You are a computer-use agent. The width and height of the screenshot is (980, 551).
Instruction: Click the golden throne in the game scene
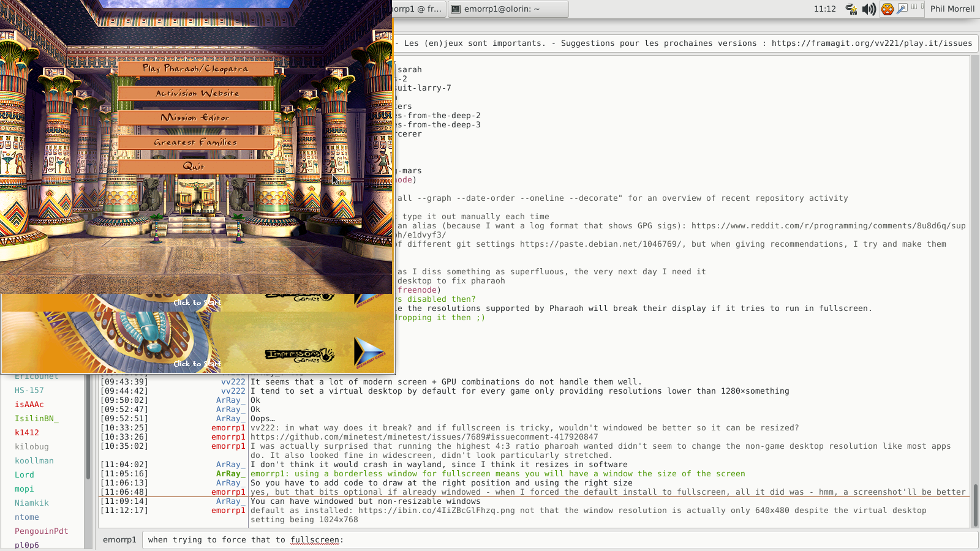tap(196, 198)
